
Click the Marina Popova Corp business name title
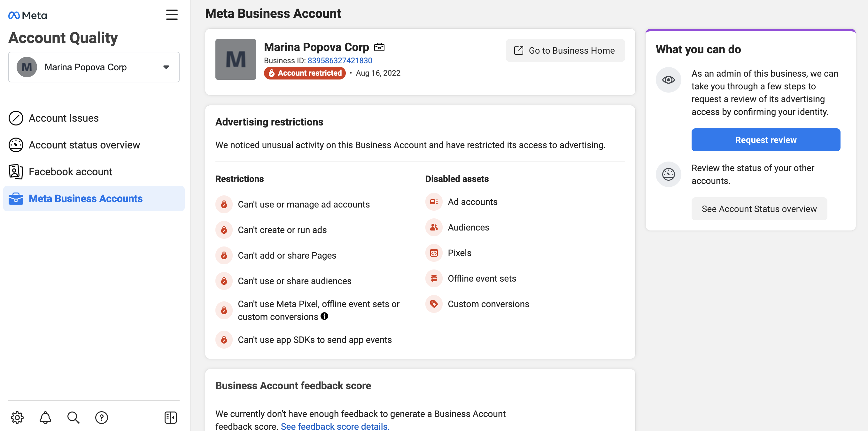(x=317, y=47)
